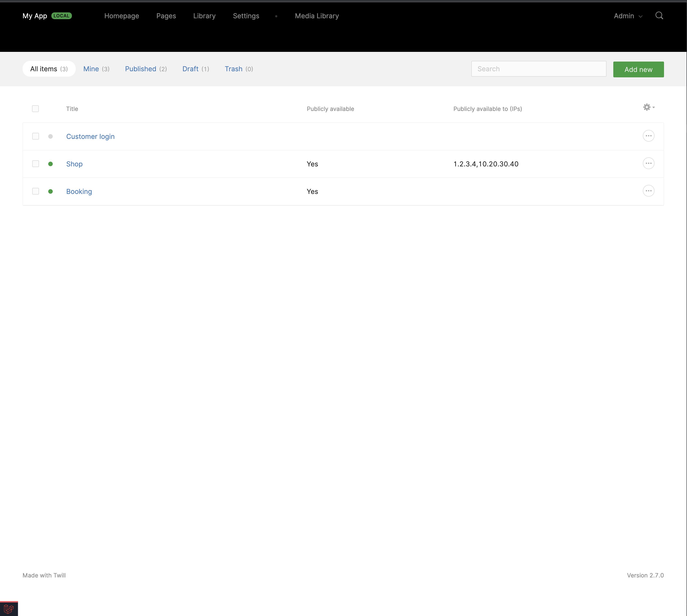Screen dimensions: 687x616
Task: Open actions menu for Booking row
Action: pos(648,191)
